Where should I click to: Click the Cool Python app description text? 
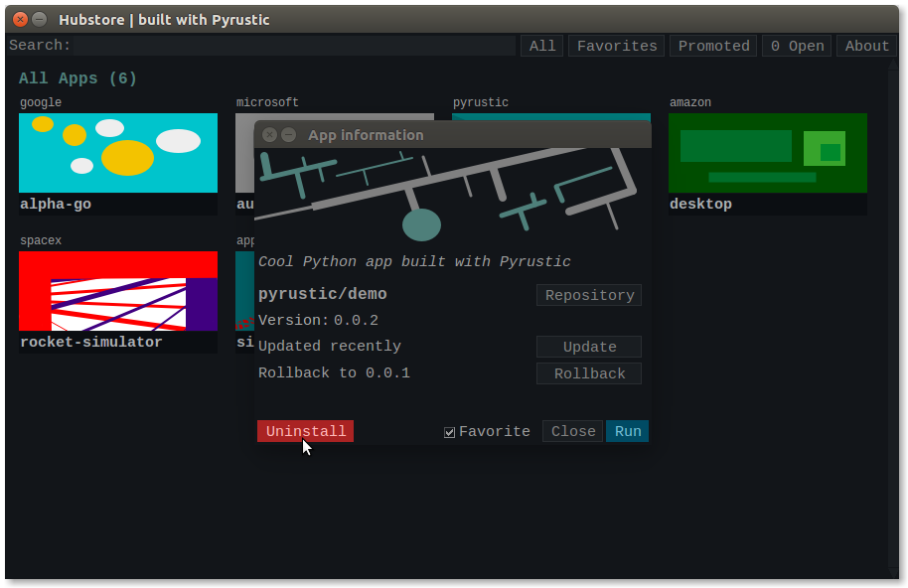pyautogui.click(x=414, y=261)
